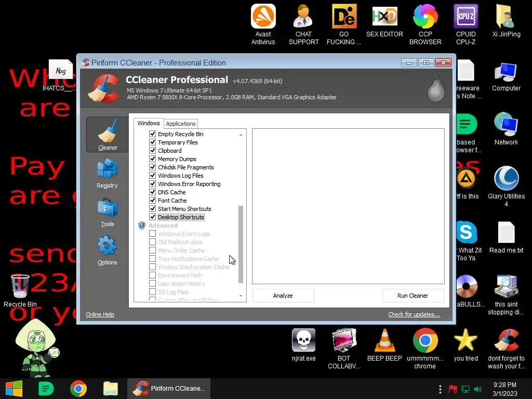This screenshot has height=399, width=532.
Task: Select the IHATCS font file icon
Action: pyautogui.click(x=60, y=76)
